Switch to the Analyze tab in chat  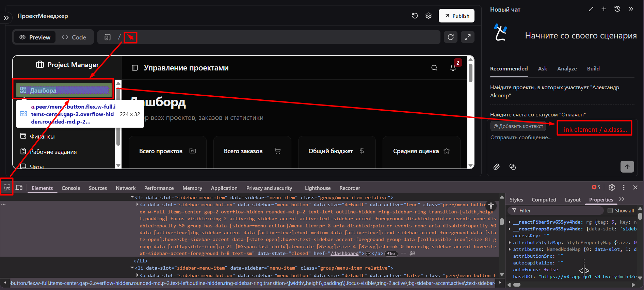pos(567,69)
